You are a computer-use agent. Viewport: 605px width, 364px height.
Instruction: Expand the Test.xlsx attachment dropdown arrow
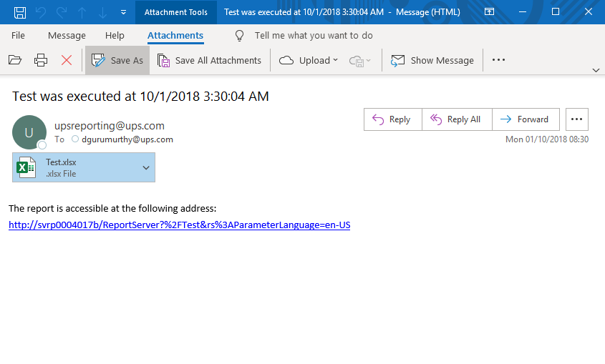coord(146,167)
